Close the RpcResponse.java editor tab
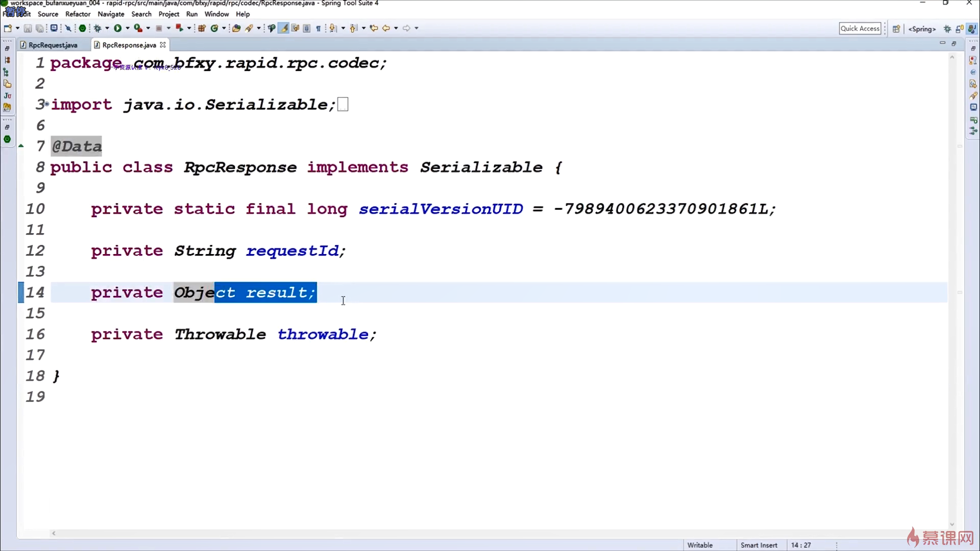 163,45
